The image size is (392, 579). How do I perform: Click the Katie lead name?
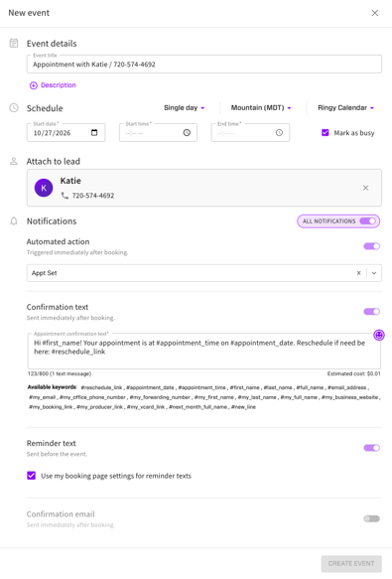click(x=70, y=181)
